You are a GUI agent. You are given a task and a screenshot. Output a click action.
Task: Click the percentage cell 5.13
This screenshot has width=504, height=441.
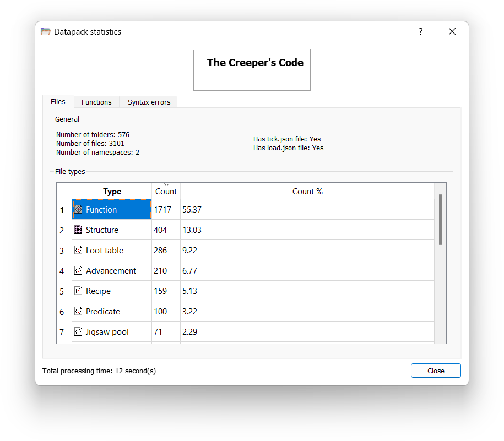[307, 291]
